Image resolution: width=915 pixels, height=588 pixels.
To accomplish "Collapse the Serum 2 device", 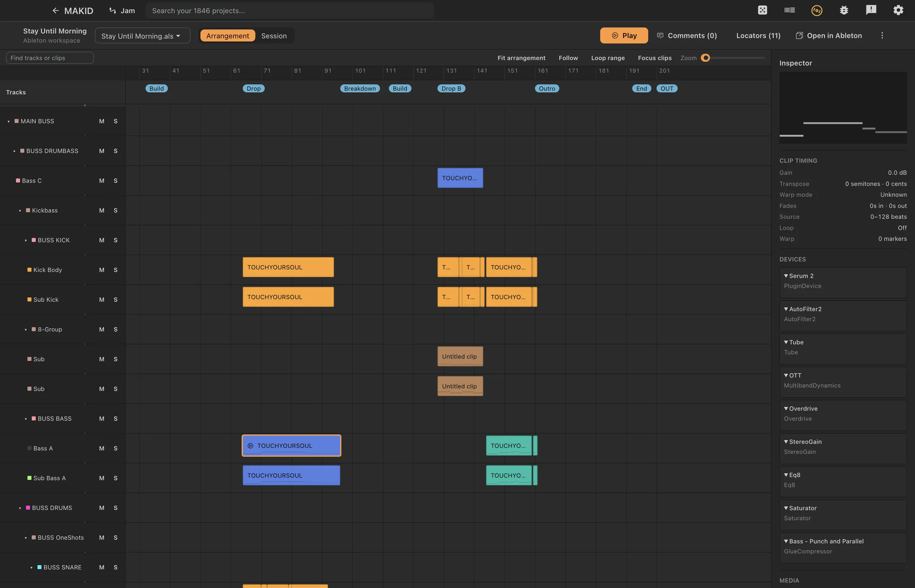I will pyautogui.click(x=786, y=276).
